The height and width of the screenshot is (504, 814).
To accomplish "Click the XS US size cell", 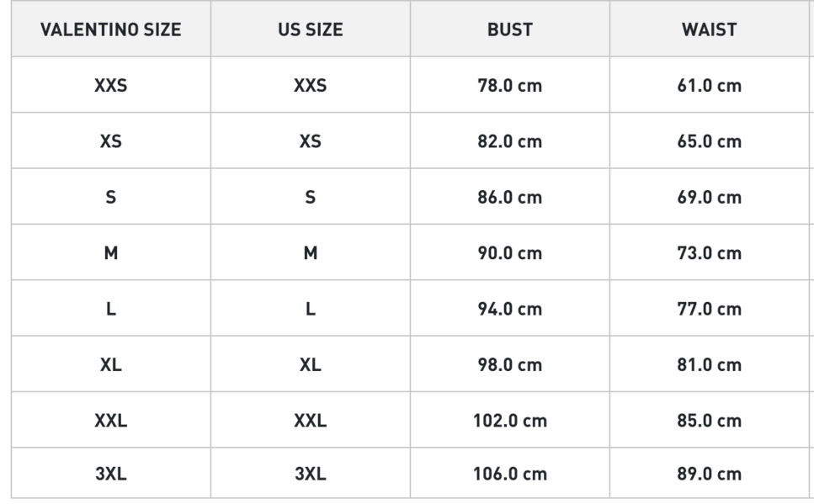I will 311,141.
